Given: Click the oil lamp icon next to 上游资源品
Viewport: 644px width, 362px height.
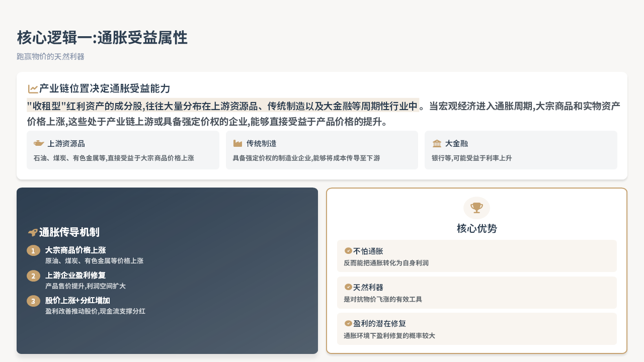Looking at the screenshot, I should 39,144.
